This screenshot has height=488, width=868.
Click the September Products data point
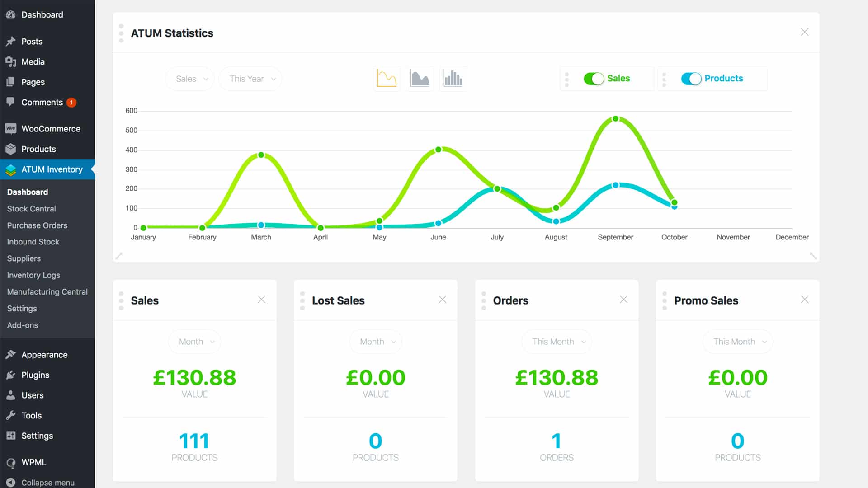coord(615,185)
